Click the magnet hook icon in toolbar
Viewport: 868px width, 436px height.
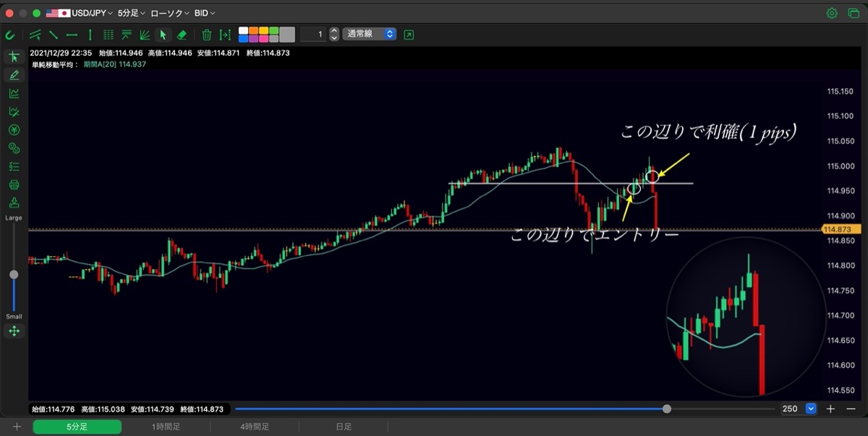point(10,34)
